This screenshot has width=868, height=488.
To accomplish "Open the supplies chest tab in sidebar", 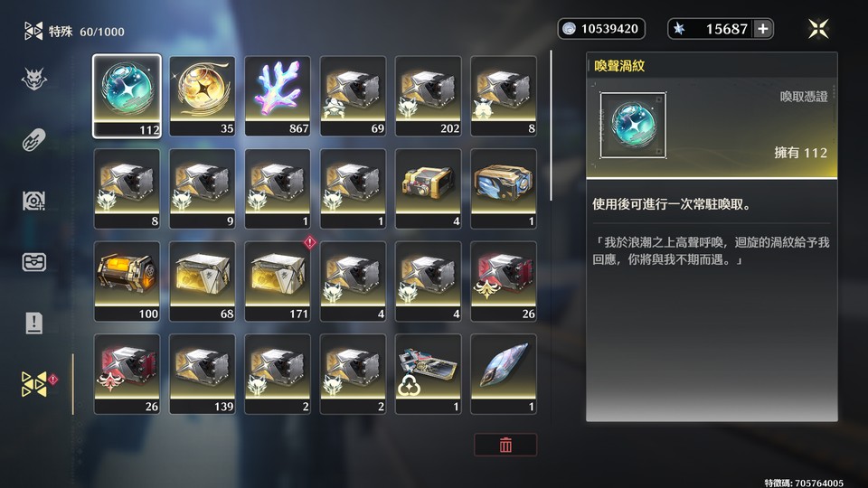I will point(33,262).
